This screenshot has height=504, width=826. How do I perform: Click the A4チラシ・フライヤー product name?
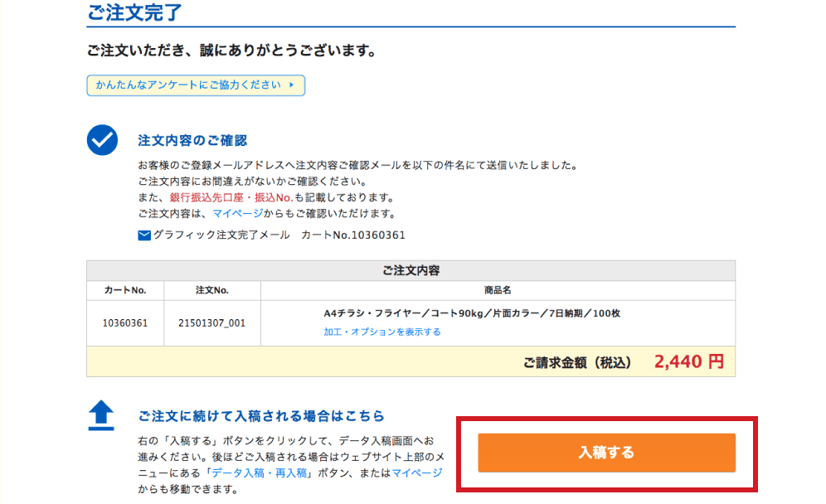point(471,313)
